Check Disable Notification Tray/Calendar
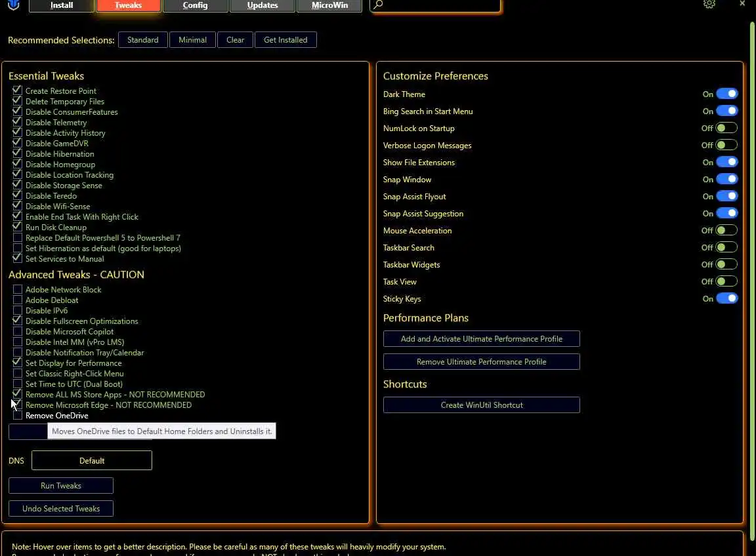The height and width of the screenshot is (556, 756). point(17,353)
